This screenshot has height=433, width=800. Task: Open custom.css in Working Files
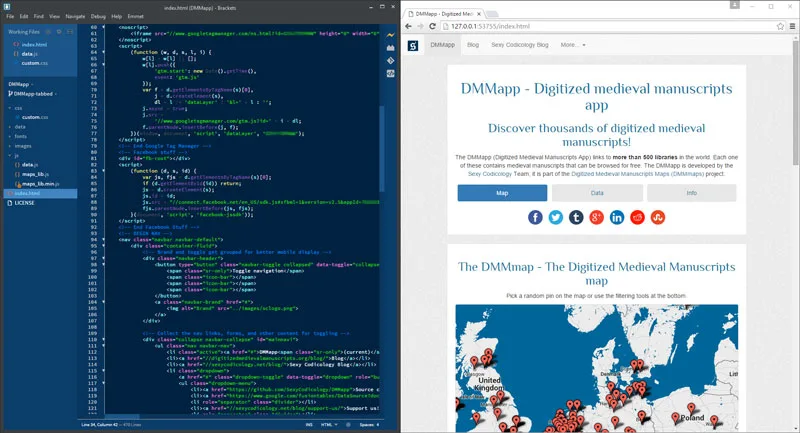35,63
